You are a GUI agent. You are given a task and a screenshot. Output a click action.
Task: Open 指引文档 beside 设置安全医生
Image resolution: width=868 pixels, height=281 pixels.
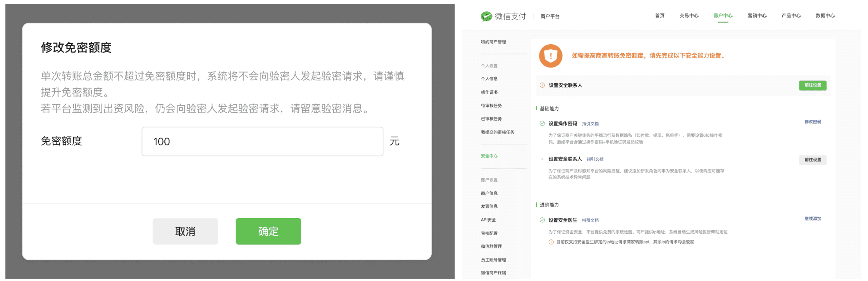pos(590,220)
